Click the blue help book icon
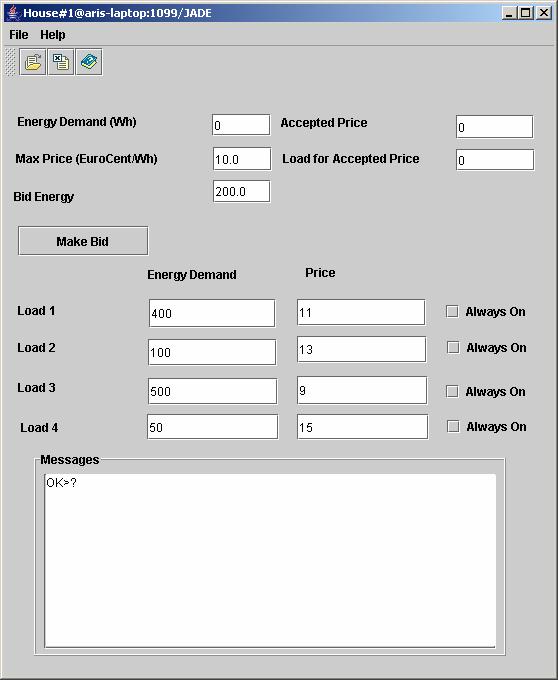Screen dimensions: 558x680 click(89, 62)
